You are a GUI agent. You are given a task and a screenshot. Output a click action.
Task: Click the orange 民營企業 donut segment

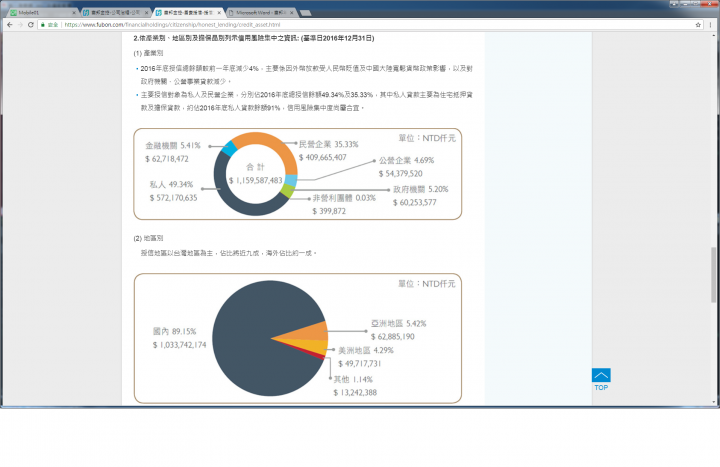pyautogui.click(x=271, y=143)
